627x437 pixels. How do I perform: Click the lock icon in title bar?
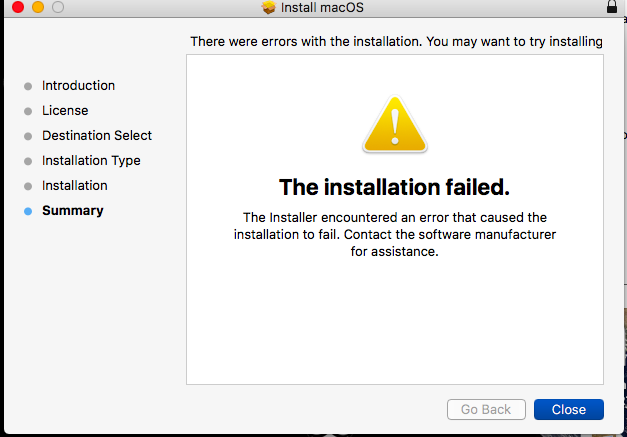[x=612, y=7]
